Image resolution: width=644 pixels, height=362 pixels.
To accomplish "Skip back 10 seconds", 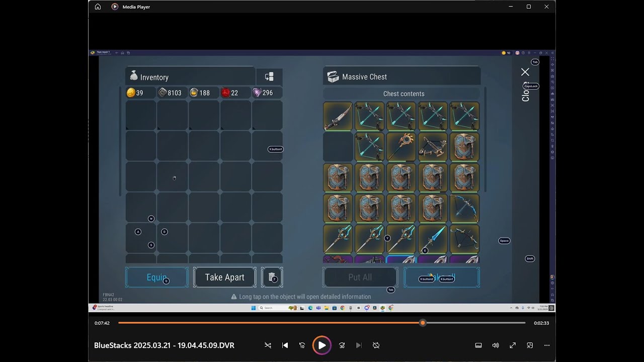I will tap(302, 345).
